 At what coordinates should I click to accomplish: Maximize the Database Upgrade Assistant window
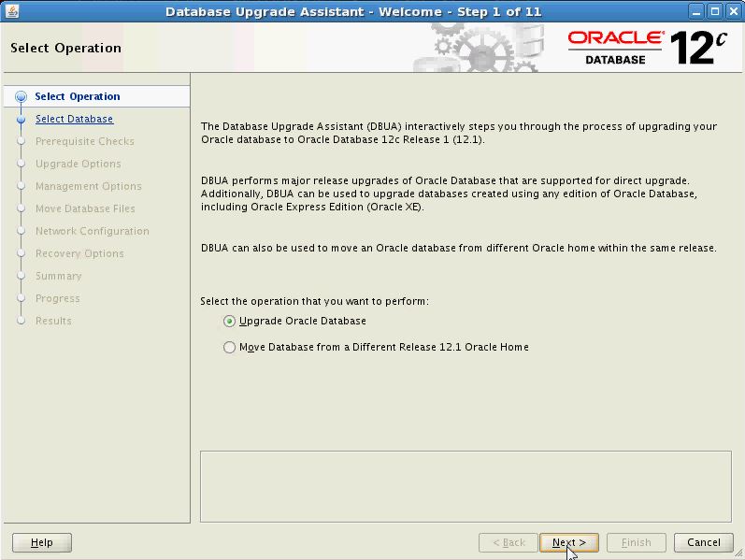[x=714, y=11]
